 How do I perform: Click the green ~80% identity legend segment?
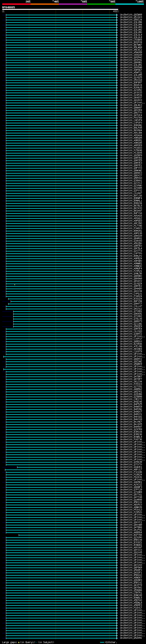point(101,4)
